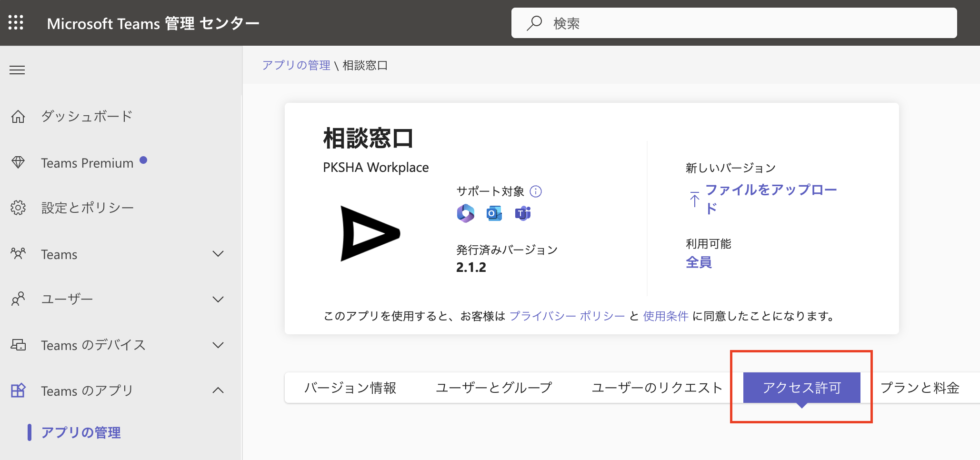The image size is (980, 460).
Task: Click the ダッシュボード home icon
Action: pyautogui.click(x=18, y=116)
